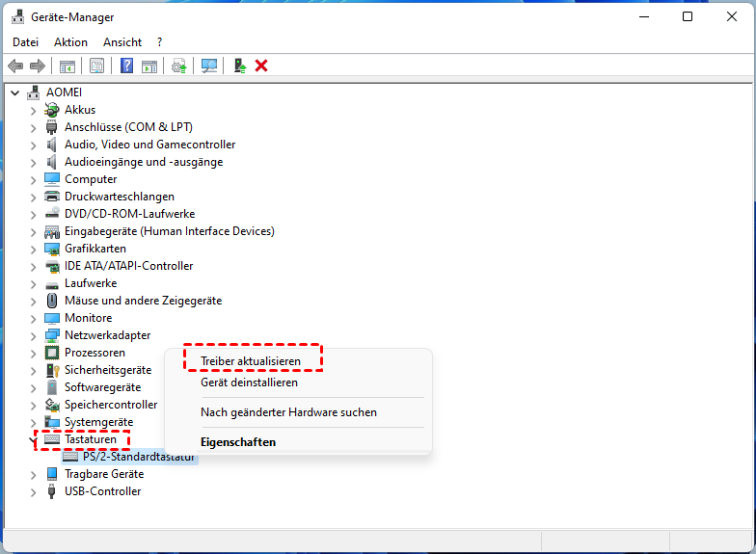Image resolution: width=756 pixels, height=554 pixels.
Task: Click the Softwaregeräte icon
Action: pos(52,387)
